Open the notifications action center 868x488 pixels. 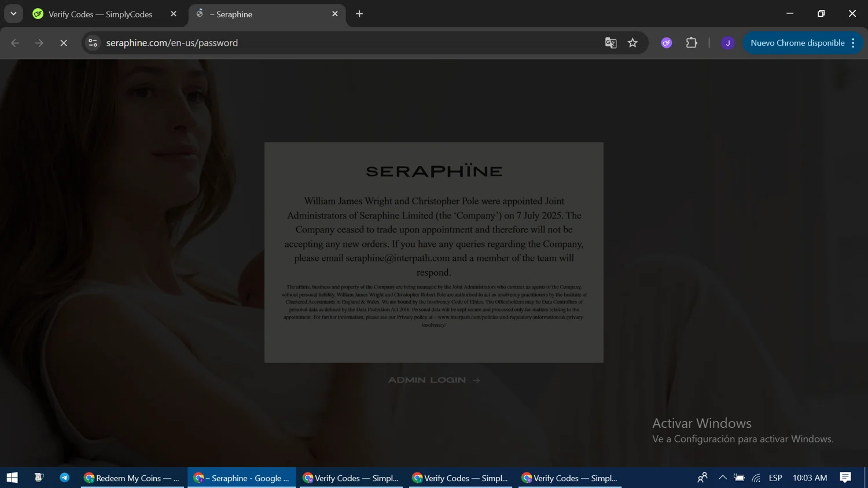[845, 478]
